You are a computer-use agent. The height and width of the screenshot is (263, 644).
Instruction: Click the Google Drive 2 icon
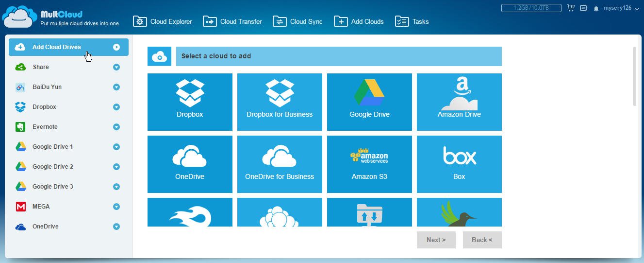20,167
